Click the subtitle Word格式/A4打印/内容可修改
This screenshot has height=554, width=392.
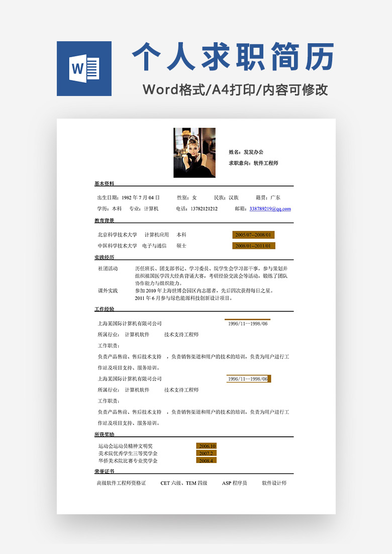[235, 89]
